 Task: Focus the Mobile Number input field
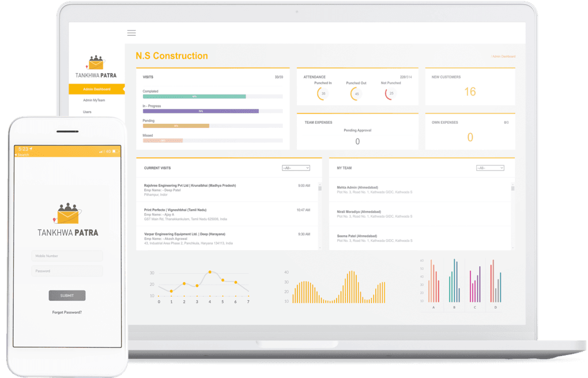(x=67, y=256)
